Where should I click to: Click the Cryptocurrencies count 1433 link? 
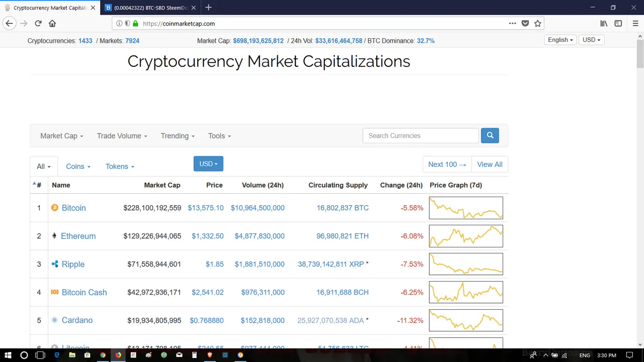[86, 41]
